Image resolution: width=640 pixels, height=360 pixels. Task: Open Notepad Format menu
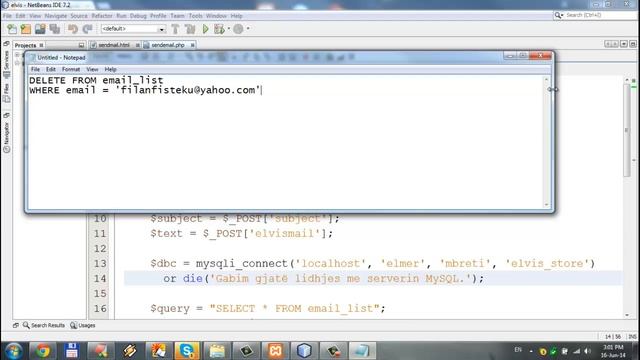coord(71,69)
